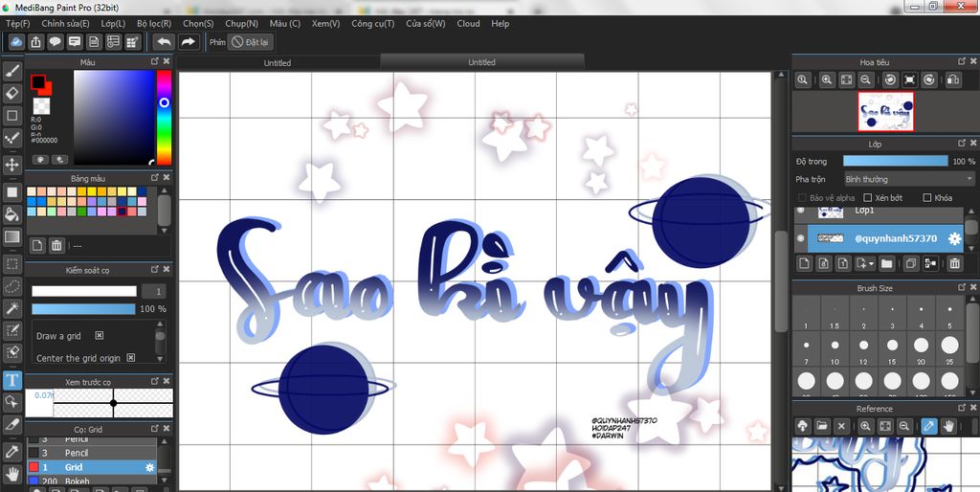This screenshot has width=980, height=492.
Task: Toggle visibility of @quynhanh57370 layer
Action: [801, 238]
